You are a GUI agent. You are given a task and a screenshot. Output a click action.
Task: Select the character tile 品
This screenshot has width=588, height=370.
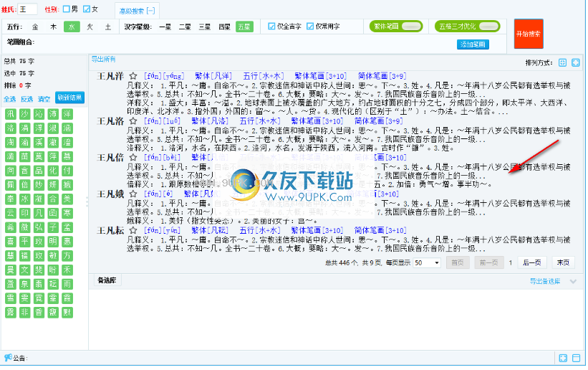pos(39,171)
